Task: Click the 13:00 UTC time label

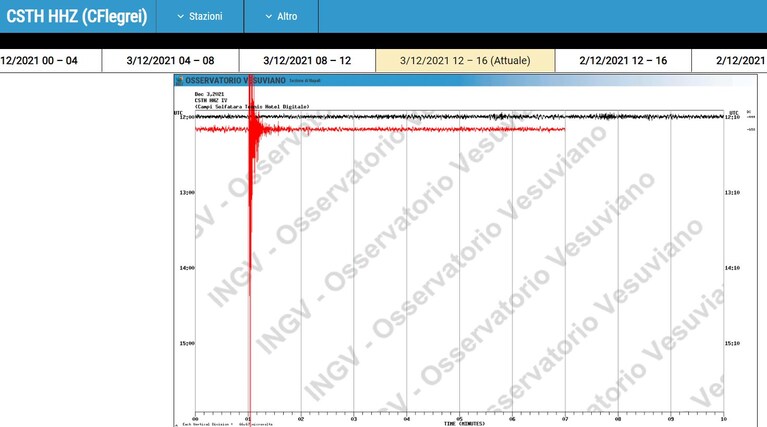Action: (187, 193)
